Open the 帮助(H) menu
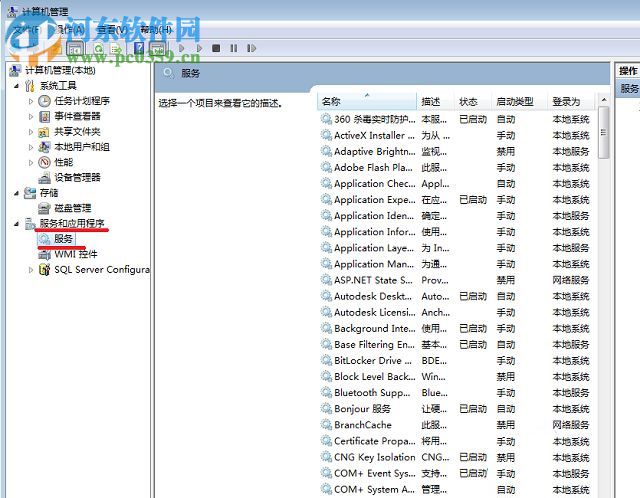The width and height of the screenshot is (640, 498). point(156,29)
